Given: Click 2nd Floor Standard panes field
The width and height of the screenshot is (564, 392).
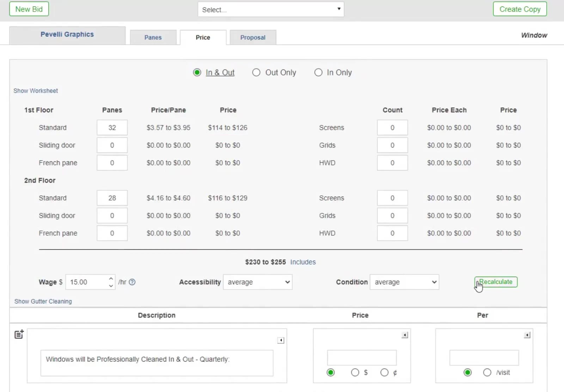Looking at the screenshot, I should pos(112,198).
